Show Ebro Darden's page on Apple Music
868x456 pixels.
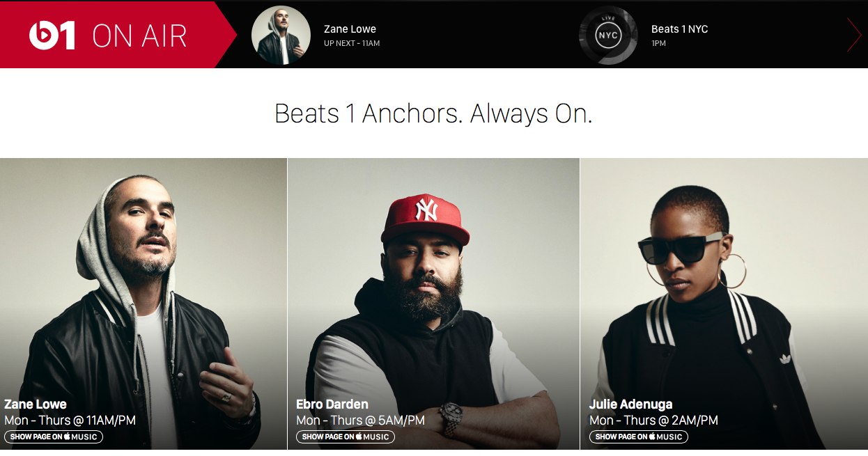click(x=346, y=437)
